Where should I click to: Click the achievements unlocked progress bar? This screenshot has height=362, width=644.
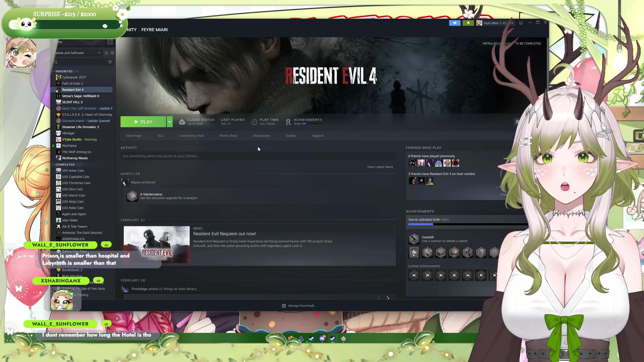466,224
